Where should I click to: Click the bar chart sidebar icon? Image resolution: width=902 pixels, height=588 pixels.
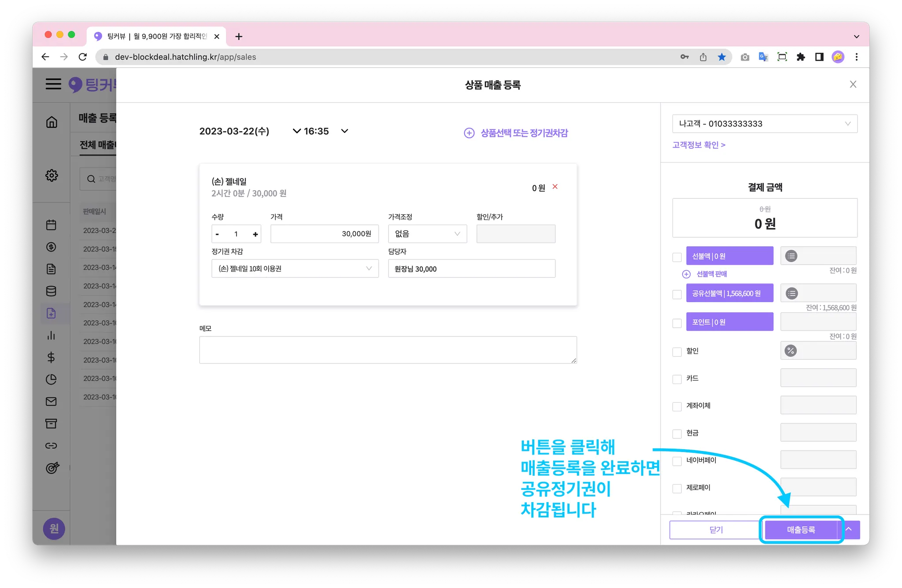click(x=51, y=335)
